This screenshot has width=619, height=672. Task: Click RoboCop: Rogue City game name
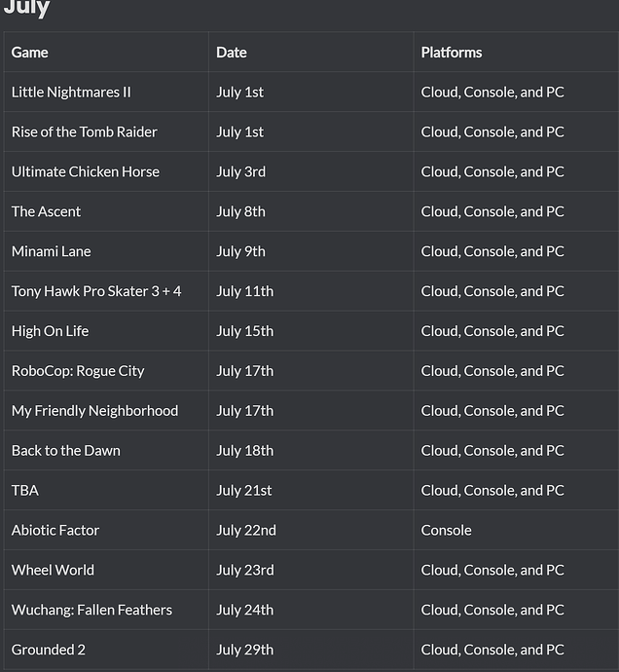[78, 371]
